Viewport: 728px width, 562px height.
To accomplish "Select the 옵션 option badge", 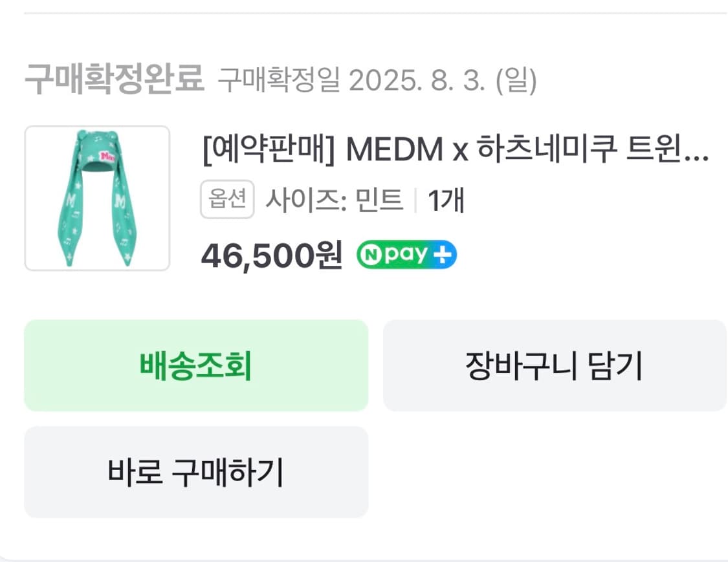I will [227, 199].
